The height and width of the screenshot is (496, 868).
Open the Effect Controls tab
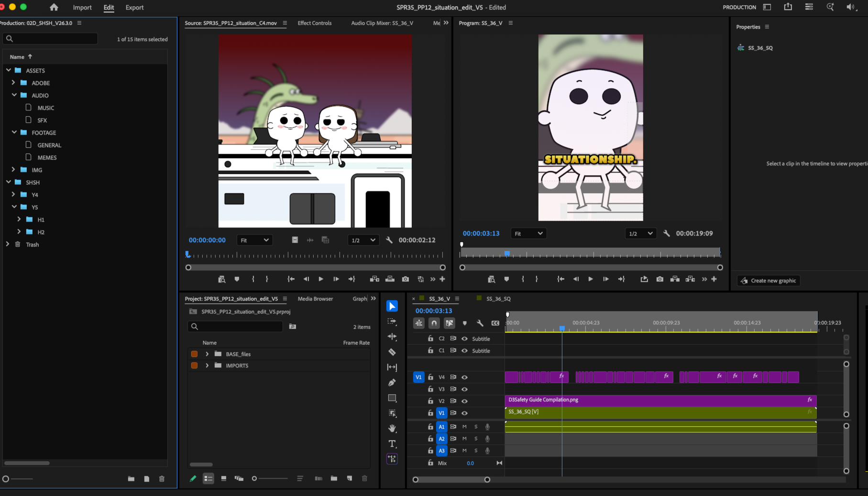tap(315, 23)
